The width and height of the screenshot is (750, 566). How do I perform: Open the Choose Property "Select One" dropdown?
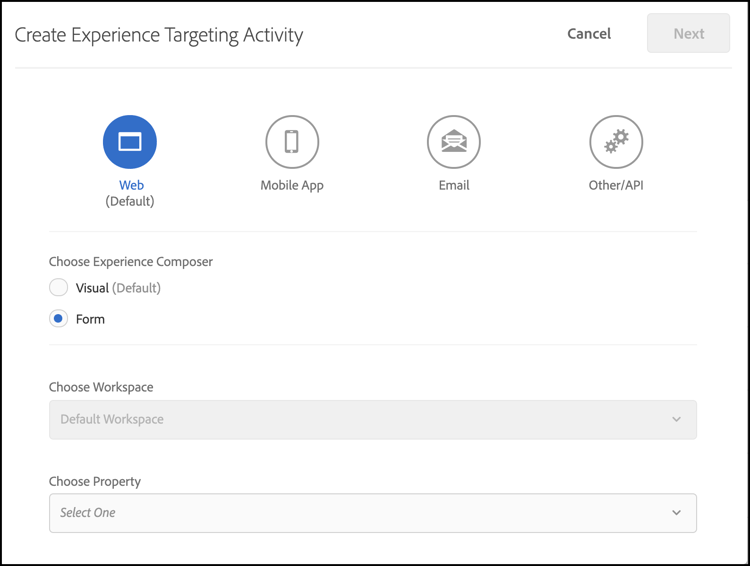(x=372, y=512)
